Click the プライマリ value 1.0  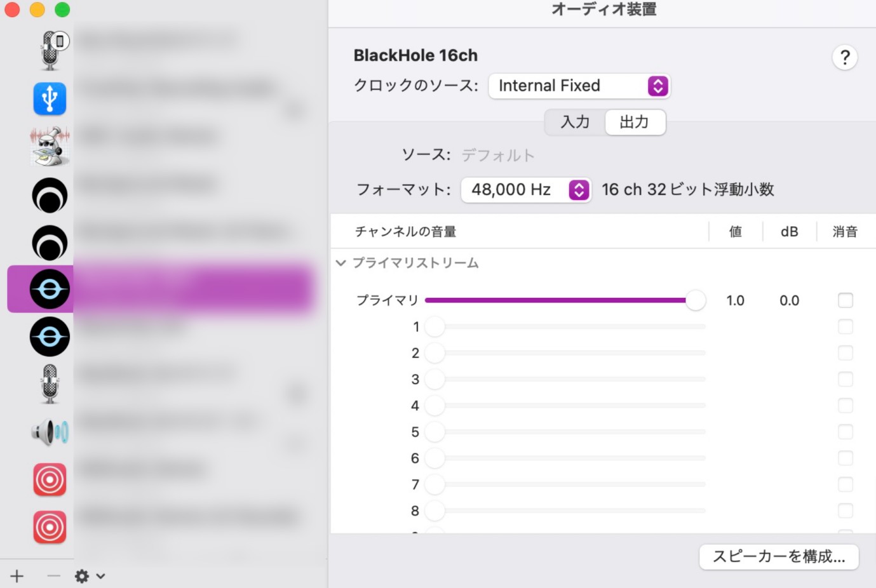pyautogui.click(x=736, y=300)
